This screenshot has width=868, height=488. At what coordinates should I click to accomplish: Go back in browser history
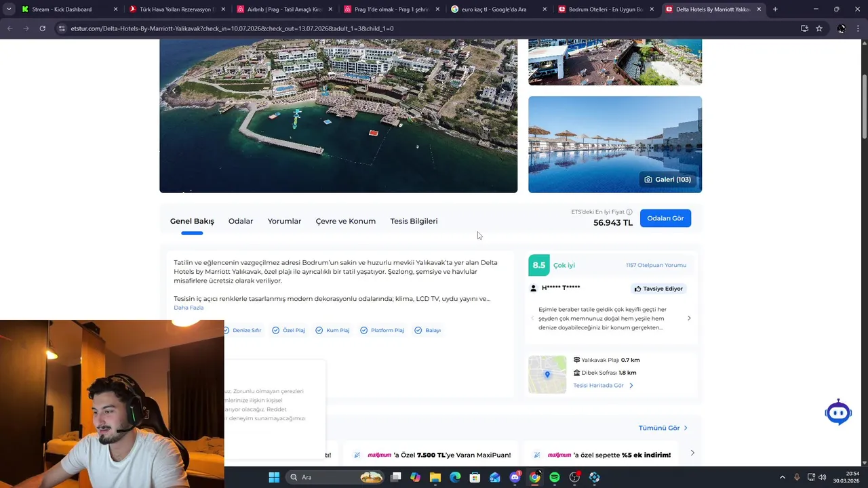click(x=9, y=28)
